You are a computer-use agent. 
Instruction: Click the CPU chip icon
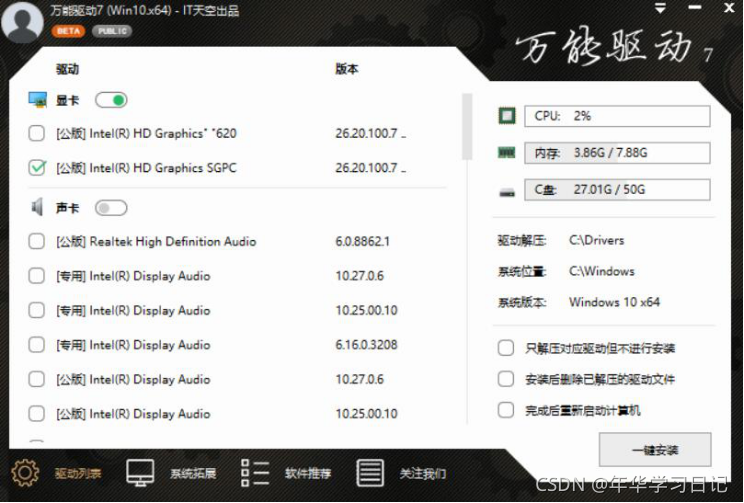507,116
